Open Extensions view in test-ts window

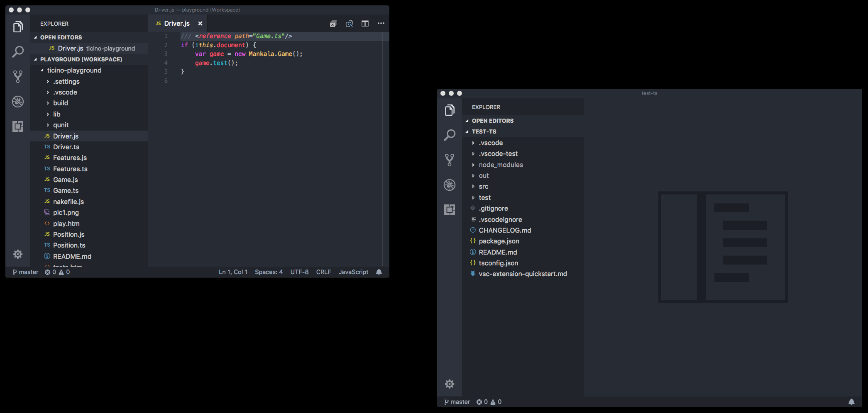pyautogui.click(x=450, y=210)
